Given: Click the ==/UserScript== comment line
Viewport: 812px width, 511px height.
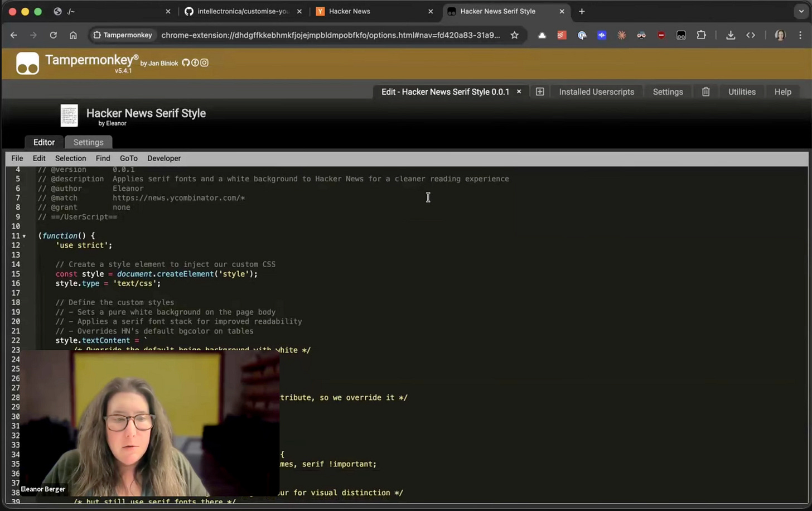Looking at the screenshot, I should (x=78, y=217).
